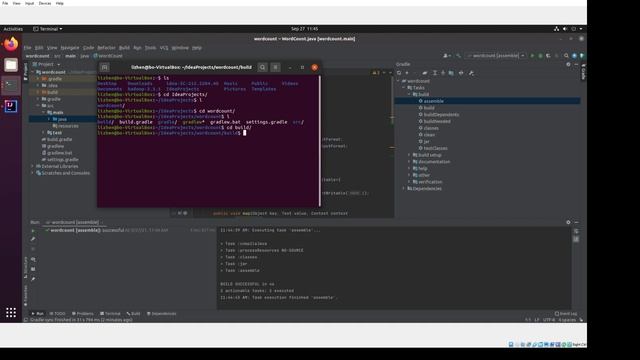The height and width of the screenshot is (360, 640).
Task: Open the Dependencies tool window tab
Action: pyautogui.click(x=162, y=313)
